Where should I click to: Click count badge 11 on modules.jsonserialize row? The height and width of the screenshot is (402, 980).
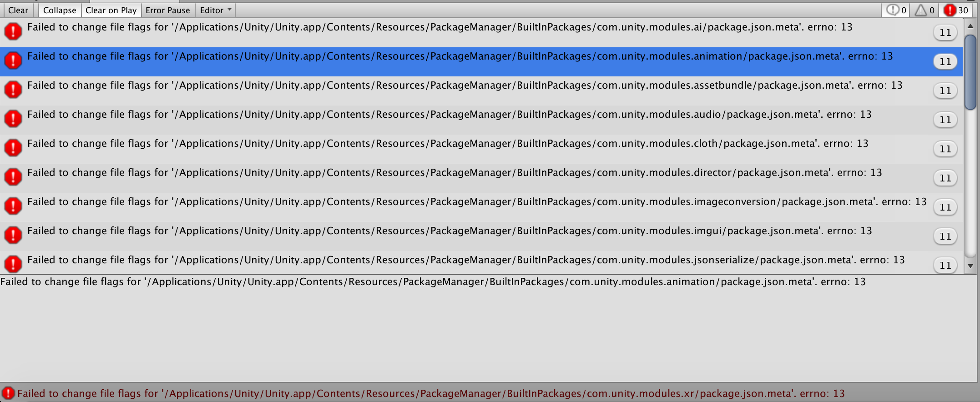[945, 265]
